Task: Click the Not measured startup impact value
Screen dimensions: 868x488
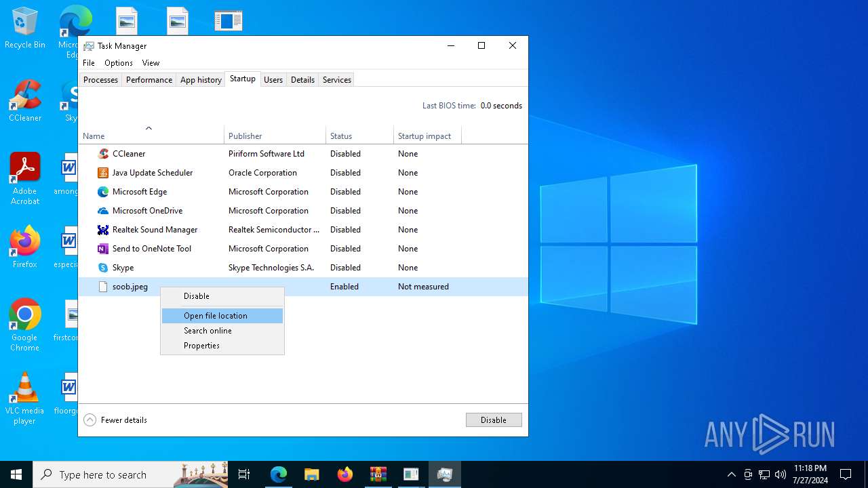Action: [x=423, y=287]
